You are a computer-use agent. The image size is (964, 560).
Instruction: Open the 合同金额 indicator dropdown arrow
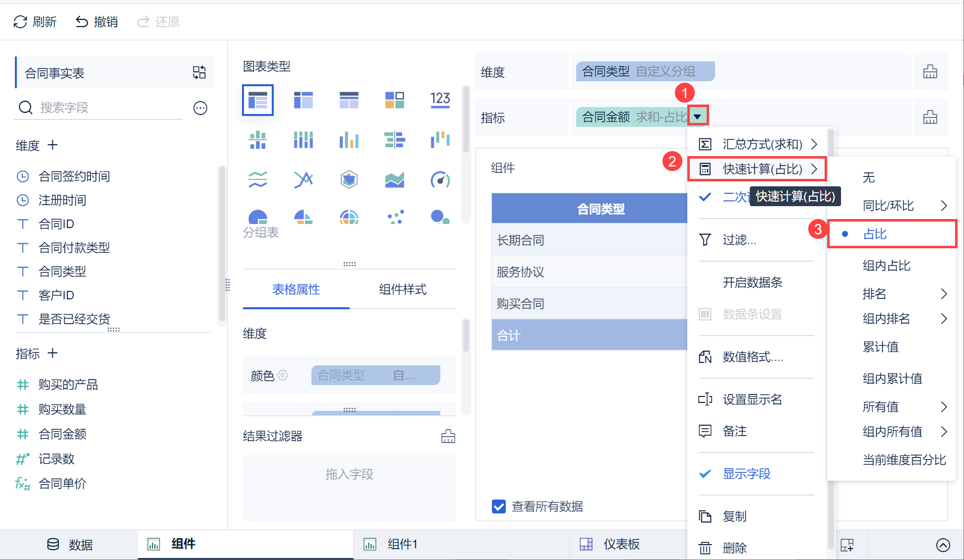698,117
